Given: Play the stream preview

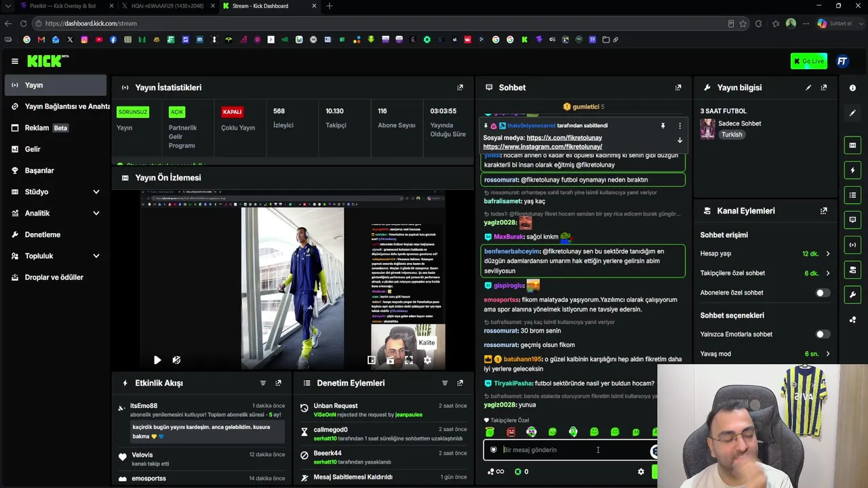Looking at the screenshot, I should pos(157,361).
